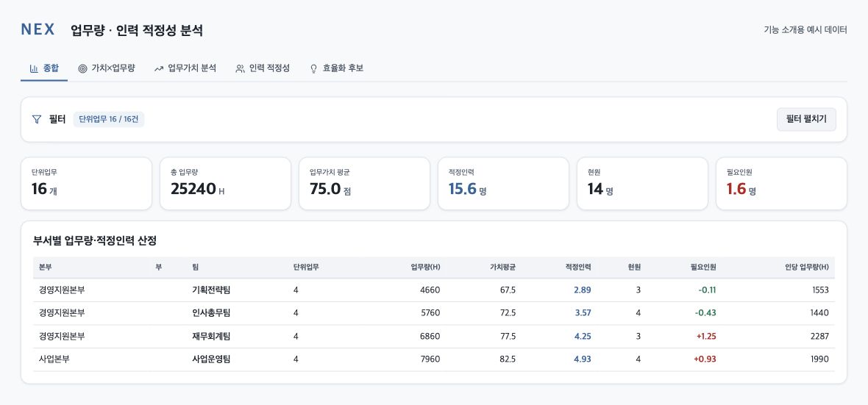Click the 기능 소개용 예시 데이터 note
This screenshot has width=868, height=405.
pyautogui.click(x=805, y=30)
